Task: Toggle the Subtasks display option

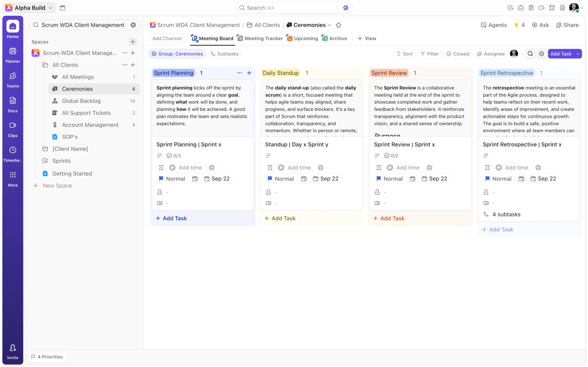Action: pyautogui.click(x=224, y=54)
